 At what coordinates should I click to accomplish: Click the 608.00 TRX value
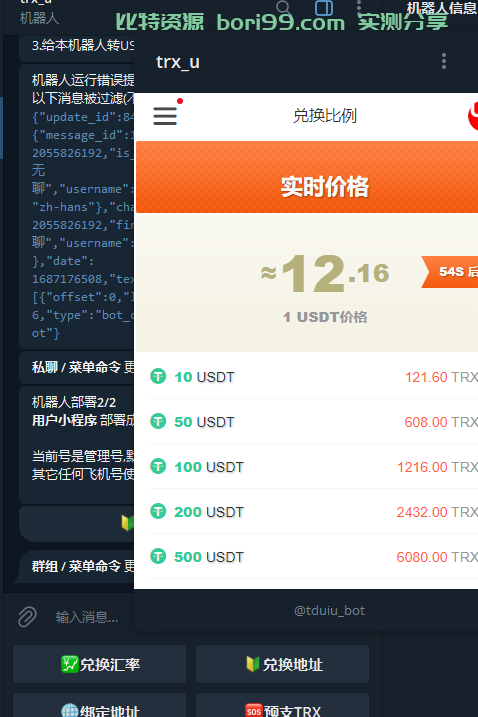tap(441, 422)
